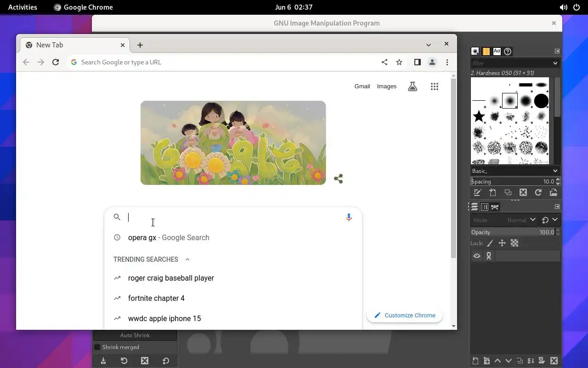Select the large solid black circle brush
Image resolution: width=588 pixels, height=368 pixels.
(541, 101)
